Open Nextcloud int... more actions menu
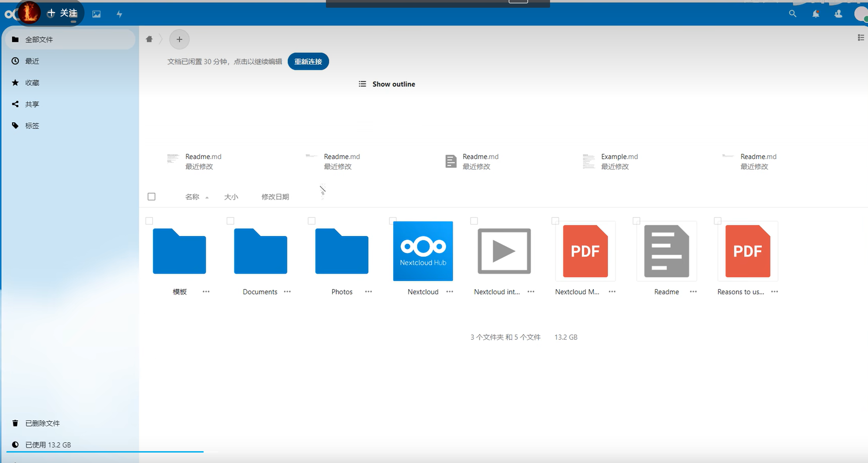 pos(531,292)
